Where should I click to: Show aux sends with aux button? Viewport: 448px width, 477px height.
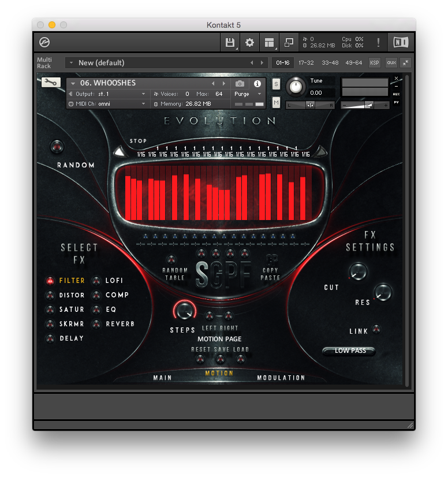coord(391,63)
